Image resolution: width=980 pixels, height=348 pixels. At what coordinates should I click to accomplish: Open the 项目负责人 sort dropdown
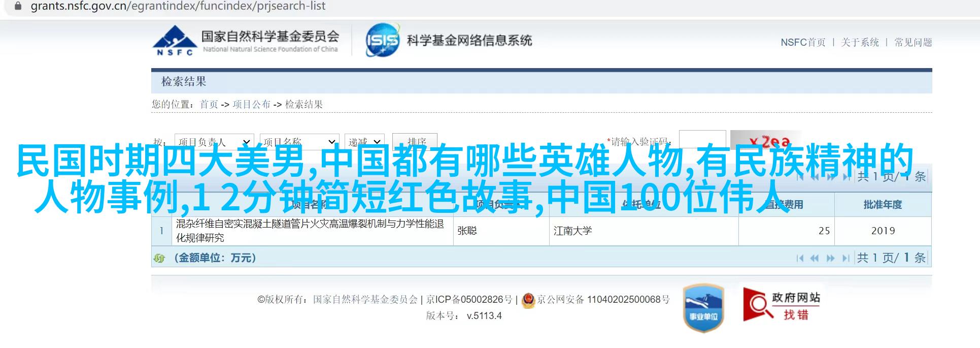click(x=214, y=141)
